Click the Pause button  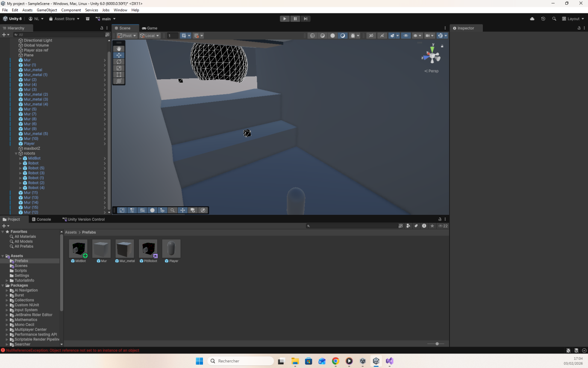pyautogui.click(x=295, y=19)
